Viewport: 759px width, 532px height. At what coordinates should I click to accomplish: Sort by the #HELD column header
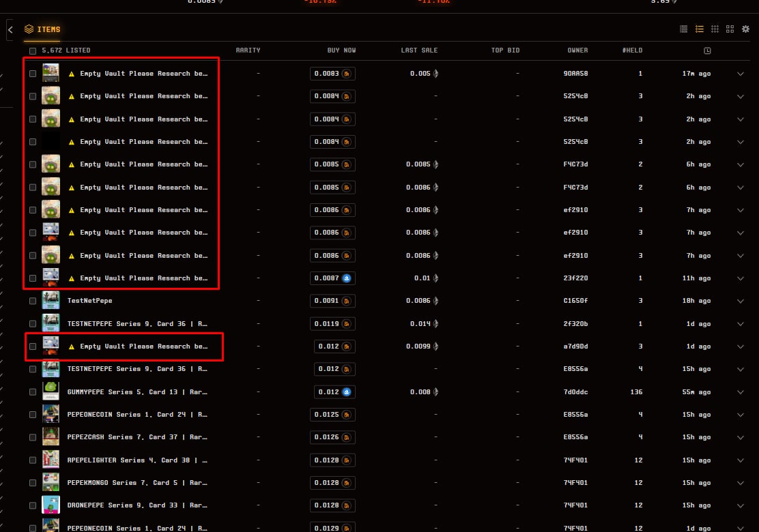(632, 50)
